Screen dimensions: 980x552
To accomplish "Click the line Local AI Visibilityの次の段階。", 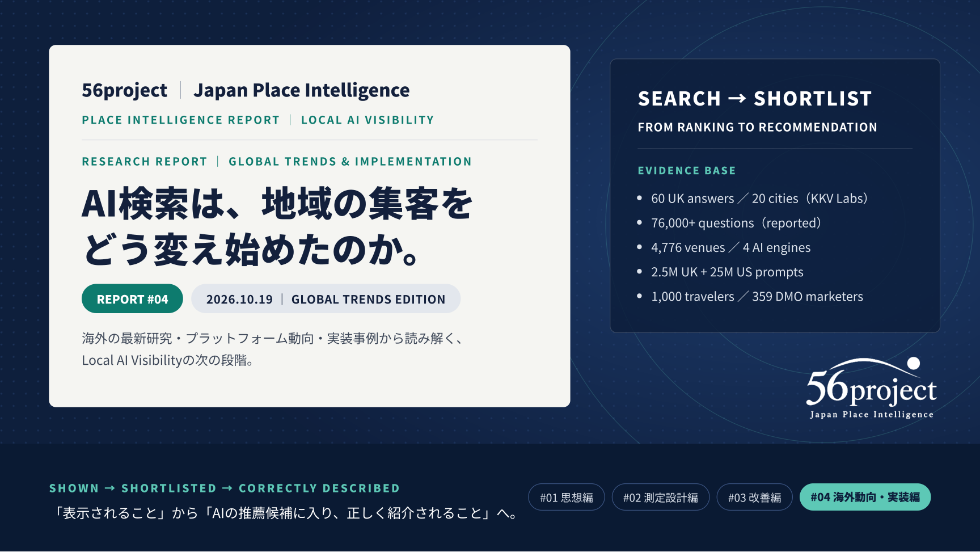I will point(168,360).
